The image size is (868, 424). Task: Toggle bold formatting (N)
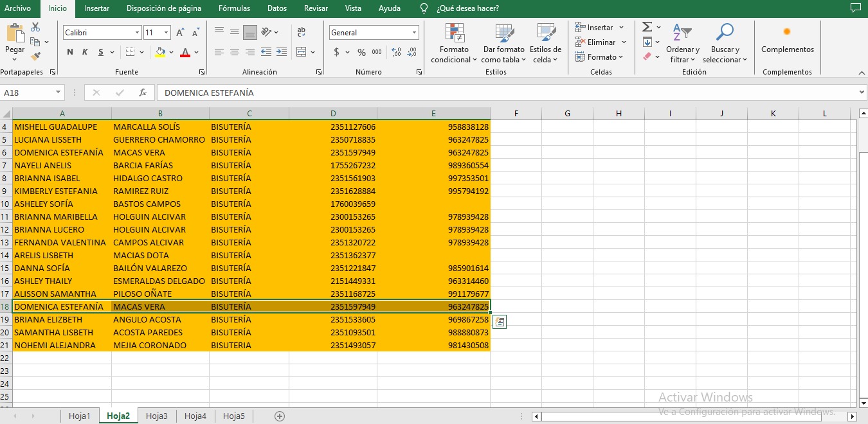[70, 52]
